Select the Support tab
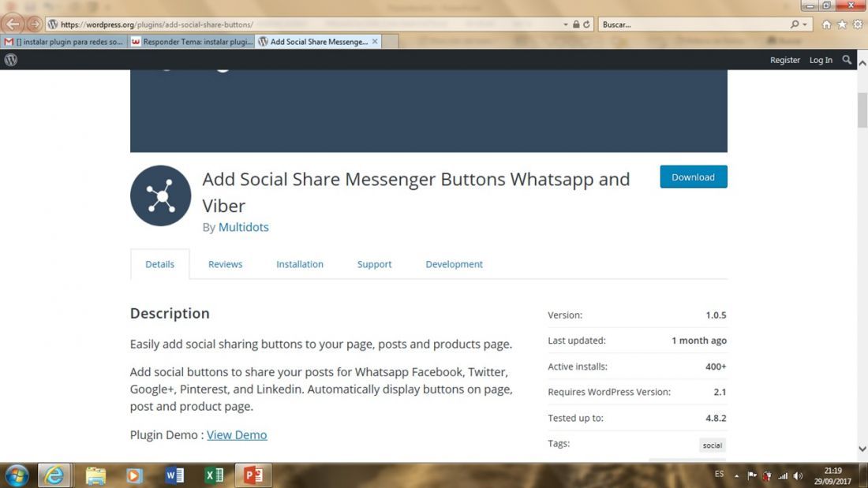The height and width of the screenshot is (488, 868). click(x=374, y=264)
